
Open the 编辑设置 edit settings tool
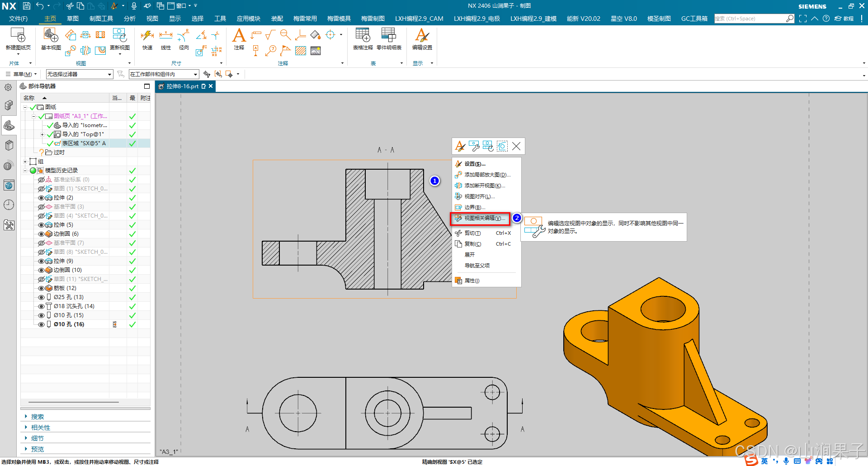[422, 35]
